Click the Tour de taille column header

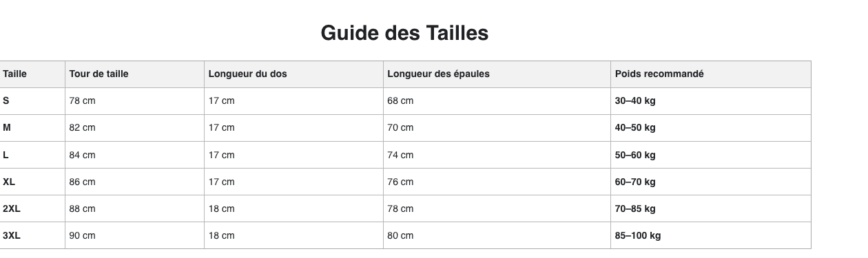point(135,74)
